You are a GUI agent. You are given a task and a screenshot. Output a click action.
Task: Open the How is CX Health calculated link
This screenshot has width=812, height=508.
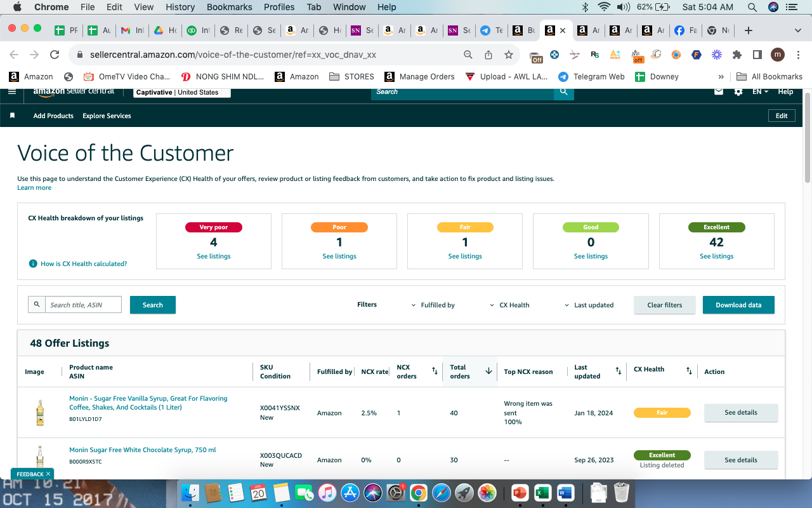(84, 264)
